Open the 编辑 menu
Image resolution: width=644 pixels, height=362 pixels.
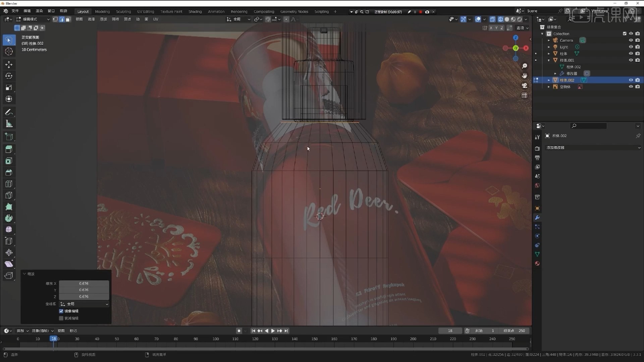pyautogui.click(x=27, y=11)
